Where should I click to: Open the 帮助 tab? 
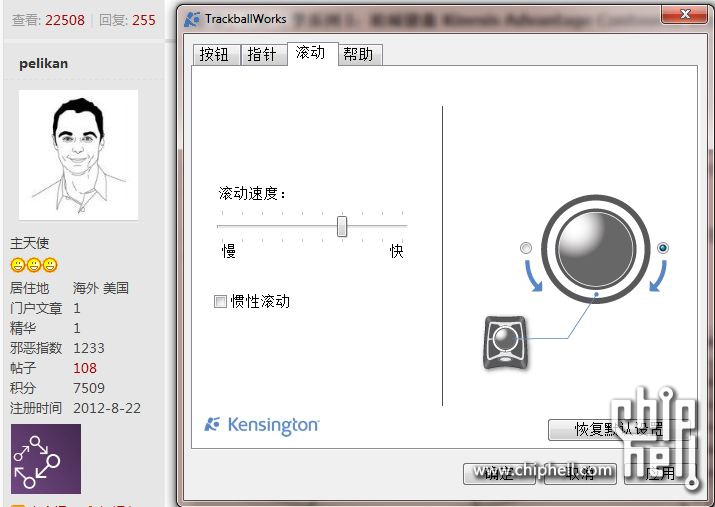[360, 55]
